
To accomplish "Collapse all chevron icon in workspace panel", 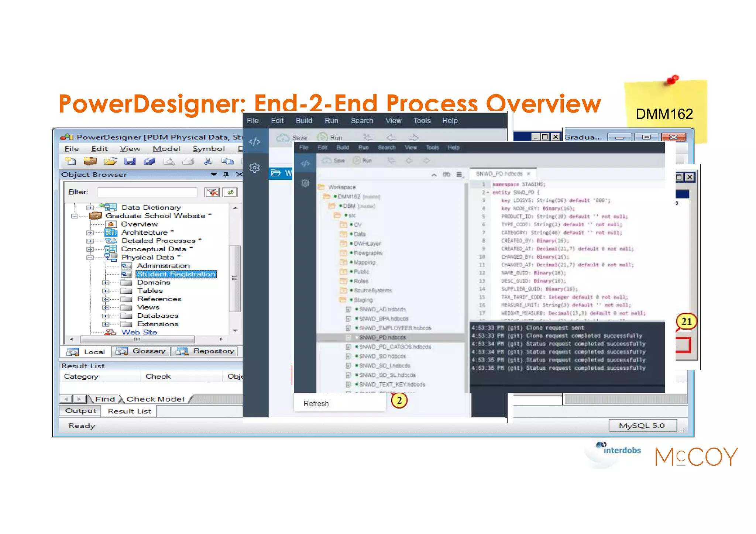I will (x=434, y=175).
